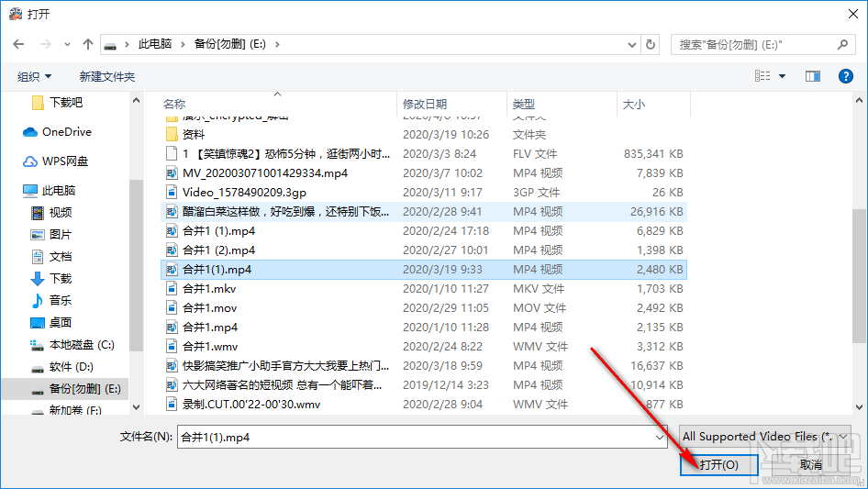Click 此电脑 in the address breadcrumb

(155, 44)
